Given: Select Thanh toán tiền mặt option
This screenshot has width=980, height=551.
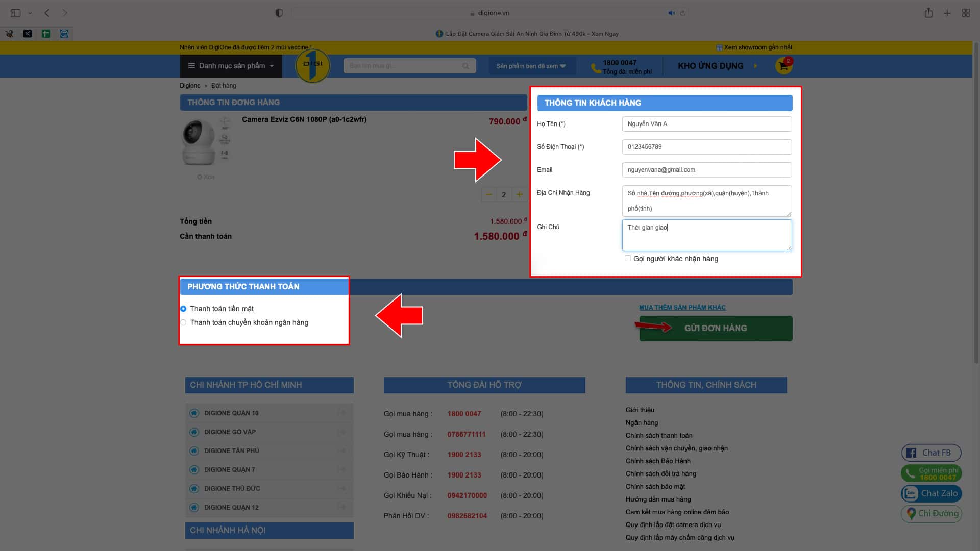Looking at the screenshot, I should [183, 309].
